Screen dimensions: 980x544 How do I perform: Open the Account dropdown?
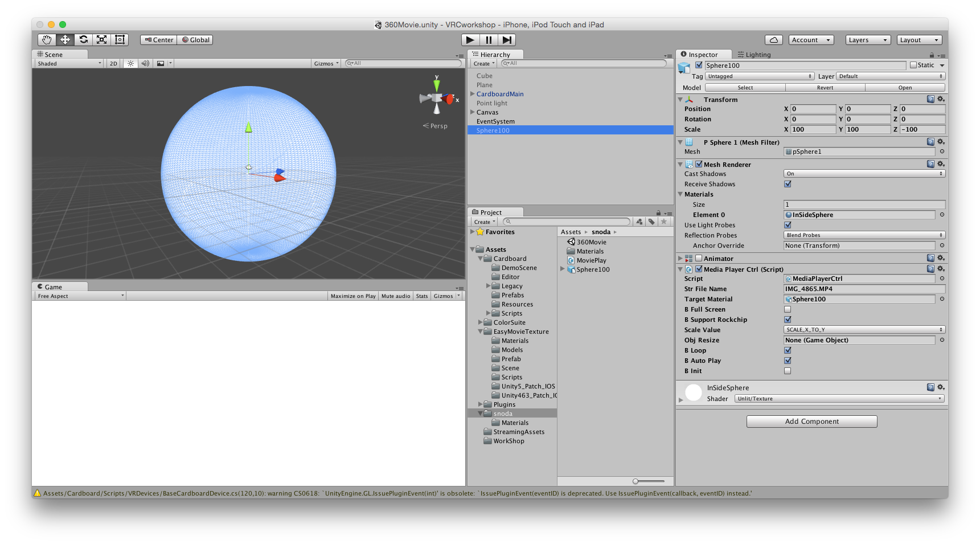click(811, 40)
